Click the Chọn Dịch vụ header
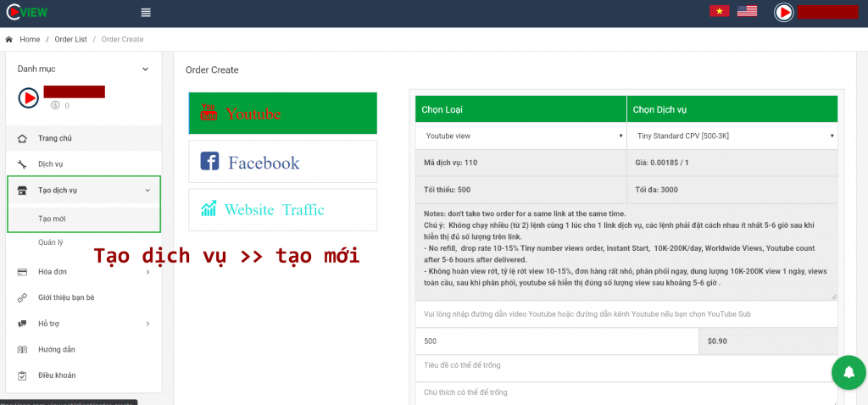Image resolution: width=868 pixels, height=405 pixels. 732,109
